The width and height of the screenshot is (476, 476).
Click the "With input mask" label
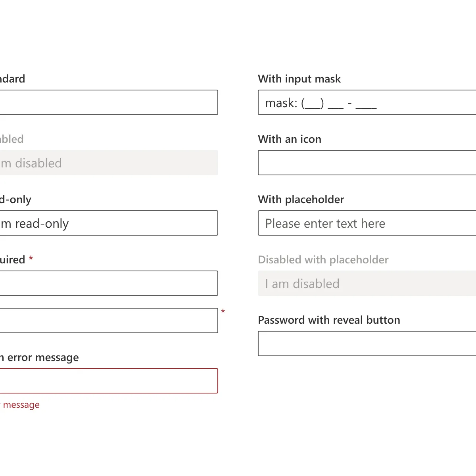click(x=299, y=79)
